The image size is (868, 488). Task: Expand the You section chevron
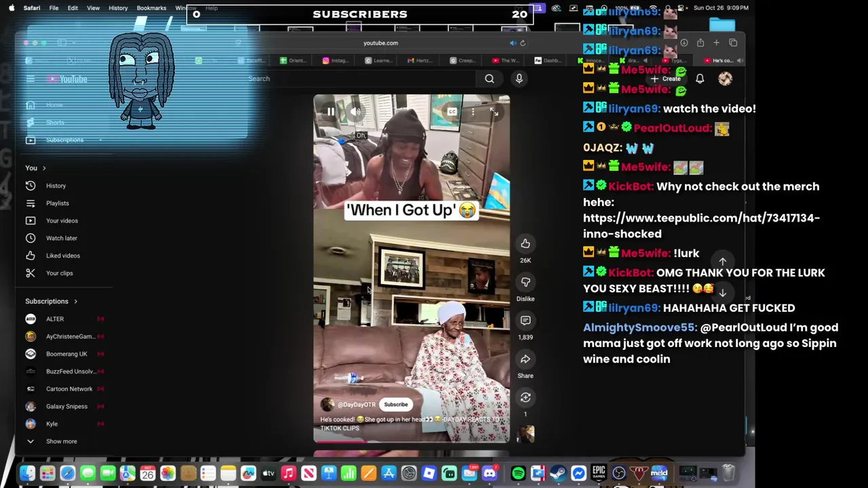pyautogui.click(x=44, y=168)
